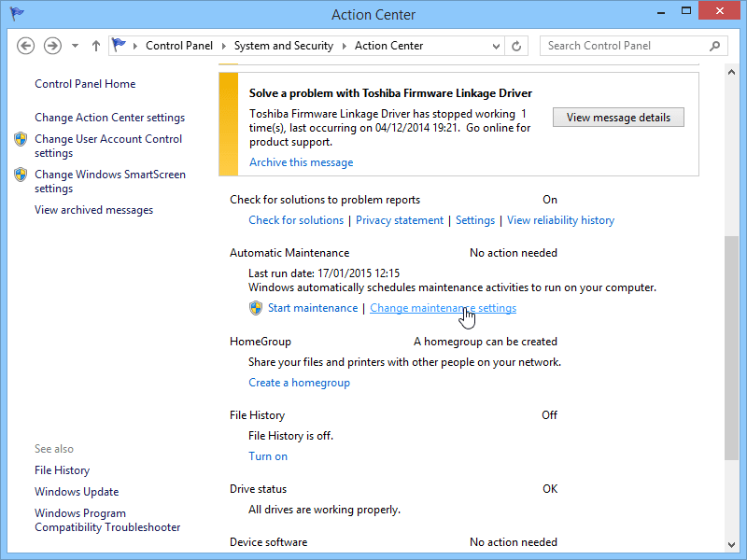Open Change maintenance settings

[x=443, y=308]
